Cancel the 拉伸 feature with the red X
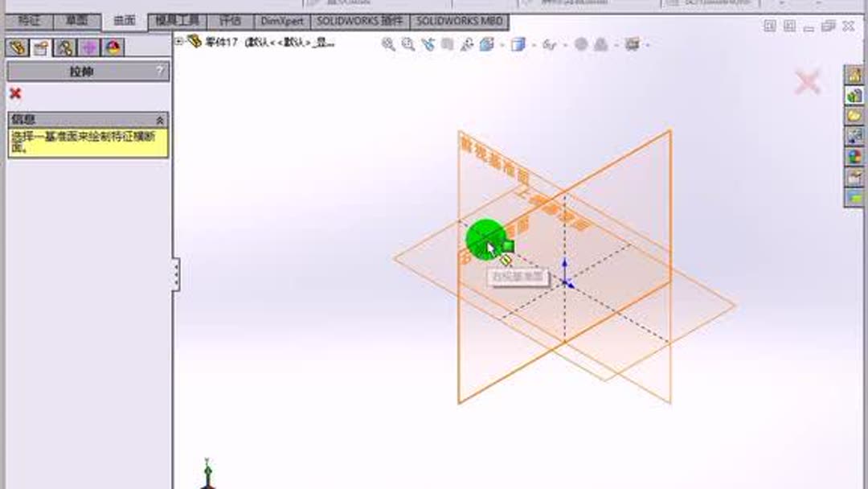Screen dimensions: 868x489 click(x=14, y=92)
